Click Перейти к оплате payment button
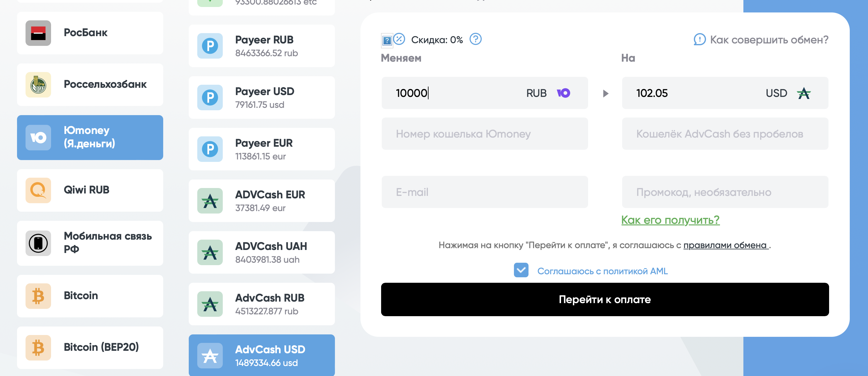868x376 pixels. click(x=605, y=300)
